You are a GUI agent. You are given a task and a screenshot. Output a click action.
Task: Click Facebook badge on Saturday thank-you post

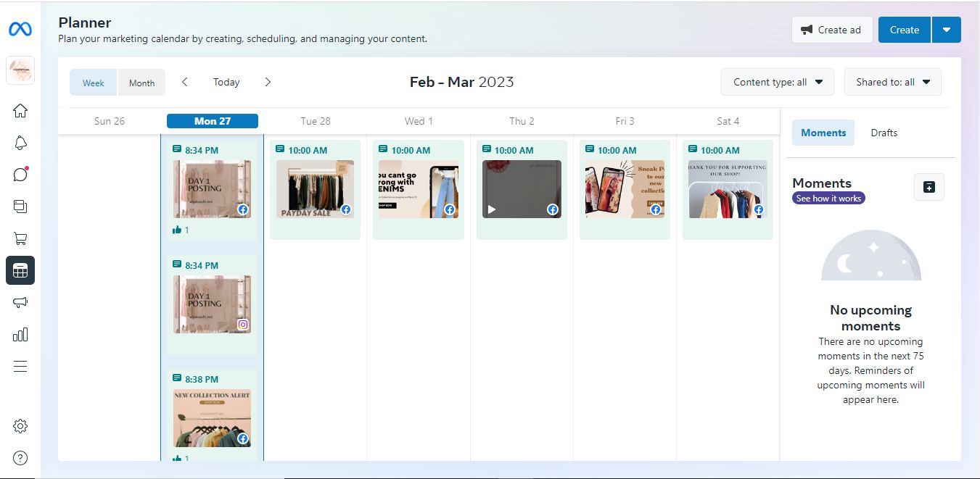(x=759, y=210)
